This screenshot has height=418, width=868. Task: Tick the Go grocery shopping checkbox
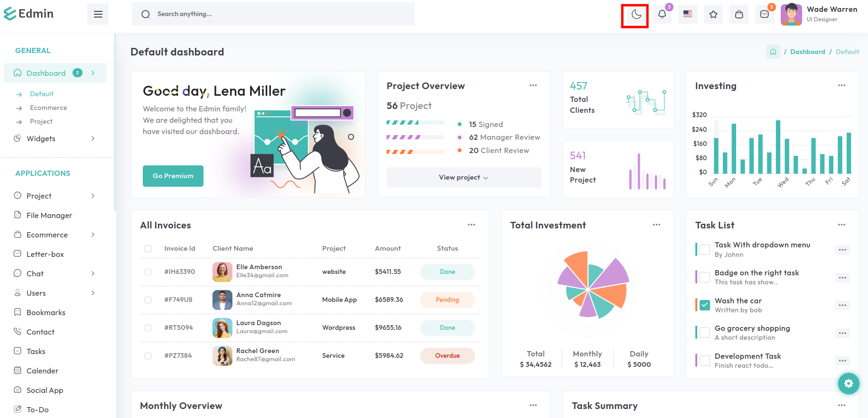coord(705,333)
